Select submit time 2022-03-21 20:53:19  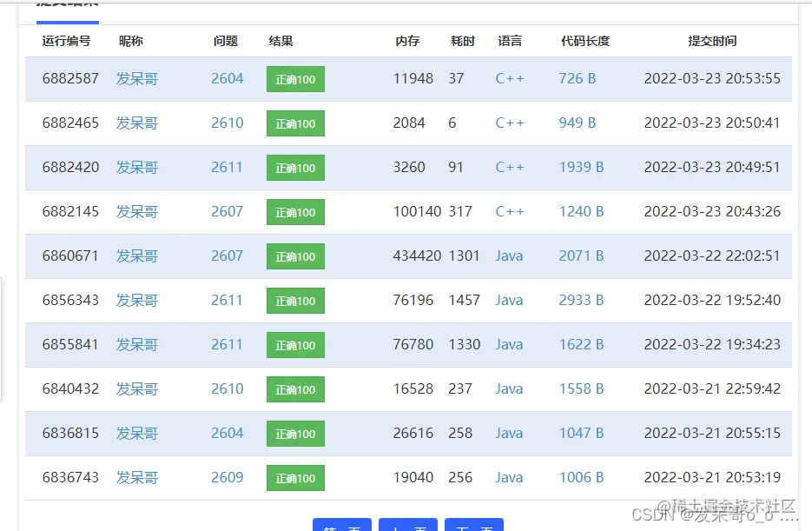click(712, 478)
